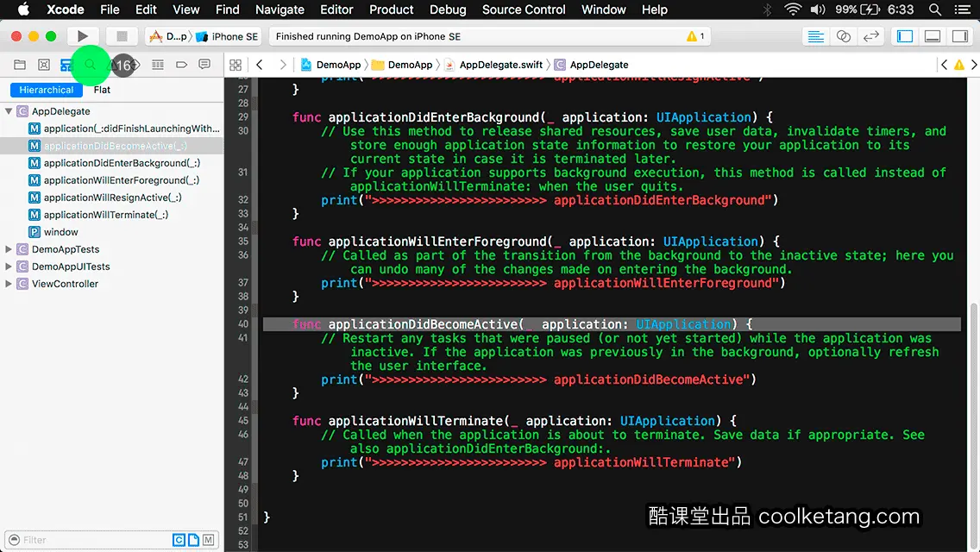The width and height of the screenshot is (980, 552).
Task: Click the Finished running DemoApp status
Action: (368, 36)
